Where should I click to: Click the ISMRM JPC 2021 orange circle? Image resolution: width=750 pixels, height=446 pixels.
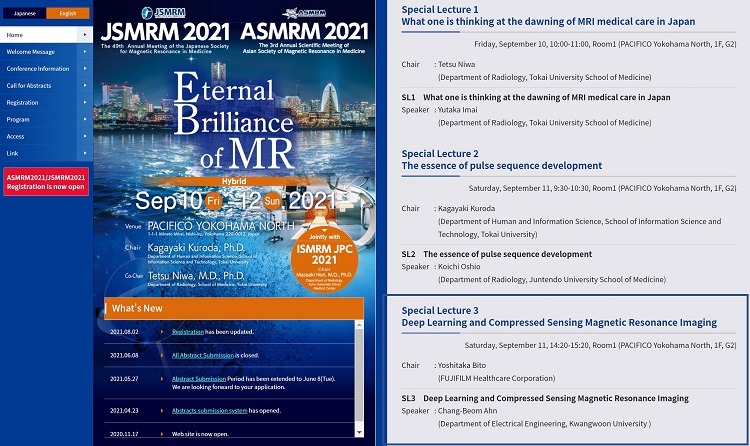(324, 260)
